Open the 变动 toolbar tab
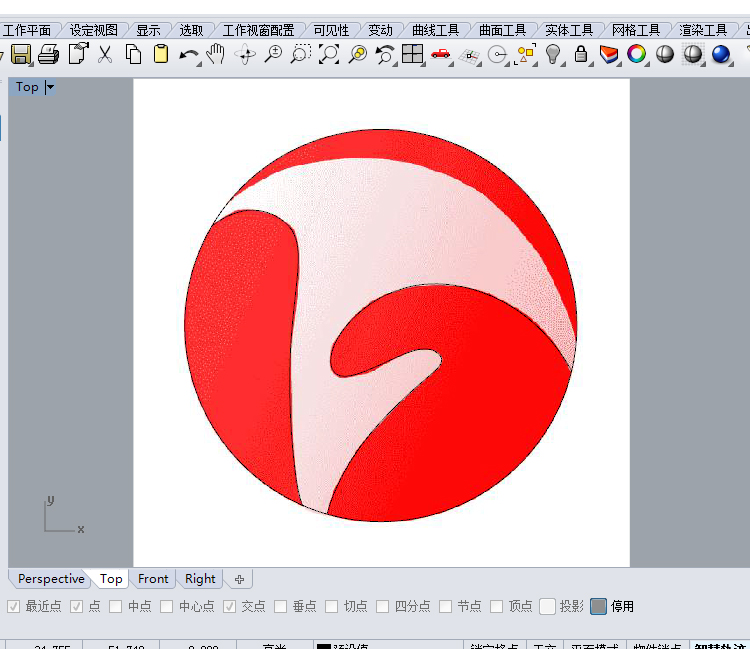The height and width of the screenshot is (649, 750). [380, 31]
